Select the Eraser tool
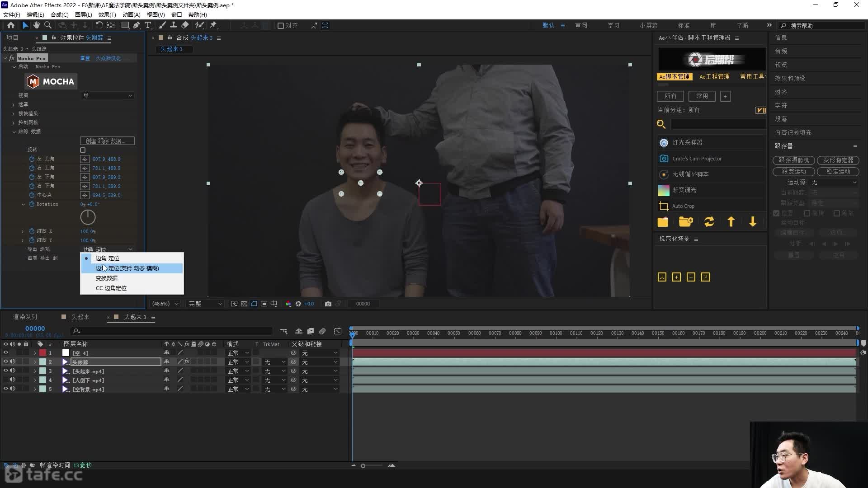This screenshot has width=868, height=488. pos(185,25)
